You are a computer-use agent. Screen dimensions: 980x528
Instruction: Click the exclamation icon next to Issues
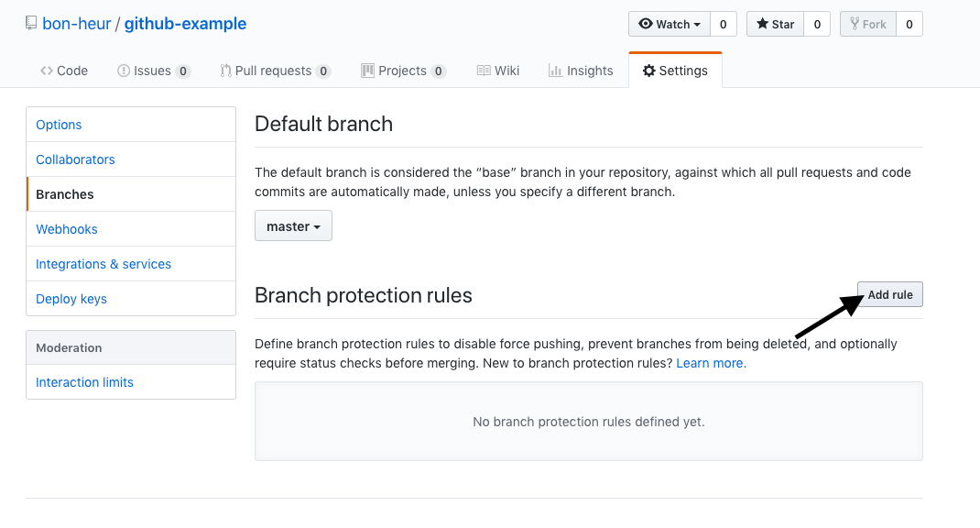coord(122,70)
